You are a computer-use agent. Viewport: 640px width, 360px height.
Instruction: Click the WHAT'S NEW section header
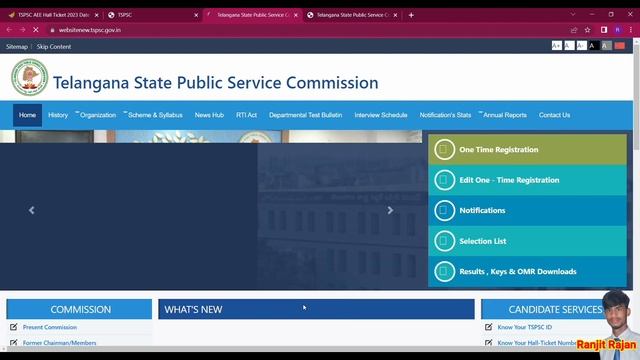[316, 309]
